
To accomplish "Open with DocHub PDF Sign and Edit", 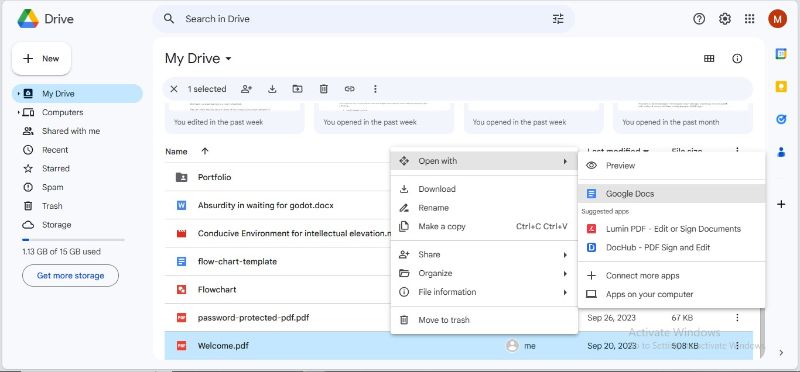I will pos(671,247).
